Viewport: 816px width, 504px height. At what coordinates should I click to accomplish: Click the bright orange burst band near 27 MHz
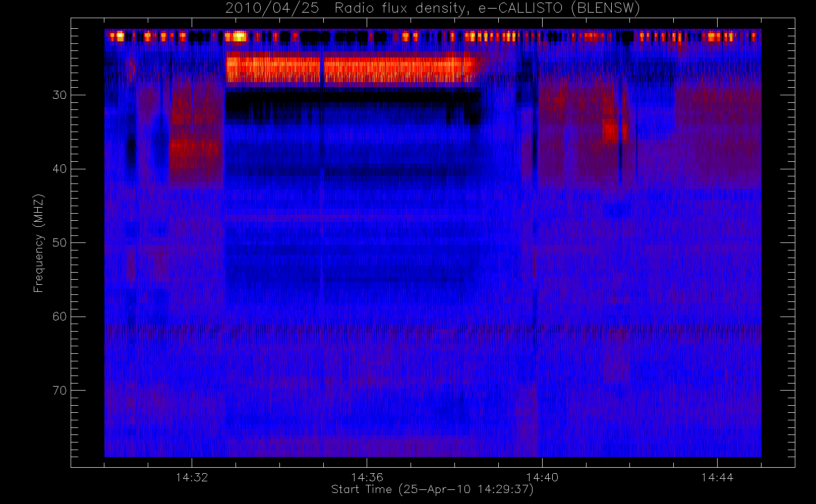click(351, 70)
